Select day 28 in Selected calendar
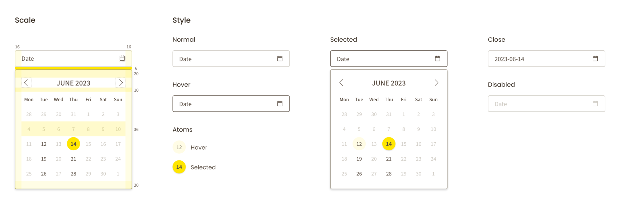The image size is (644, 204). 389,174
